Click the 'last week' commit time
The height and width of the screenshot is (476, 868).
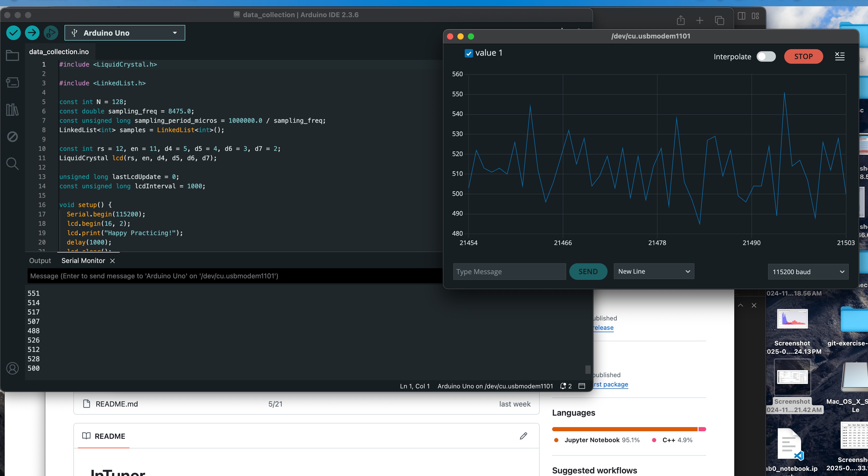tap(515, 404)
